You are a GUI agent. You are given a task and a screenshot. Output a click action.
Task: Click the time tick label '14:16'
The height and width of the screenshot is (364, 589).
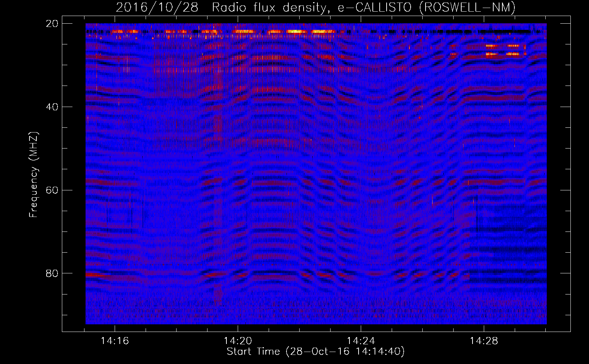pos(115,341)
